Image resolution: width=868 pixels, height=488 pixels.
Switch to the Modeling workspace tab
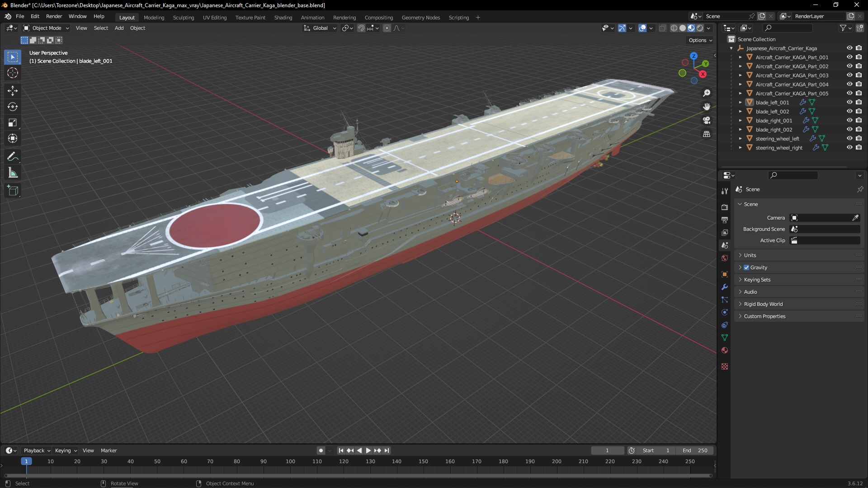coord(154,18)
